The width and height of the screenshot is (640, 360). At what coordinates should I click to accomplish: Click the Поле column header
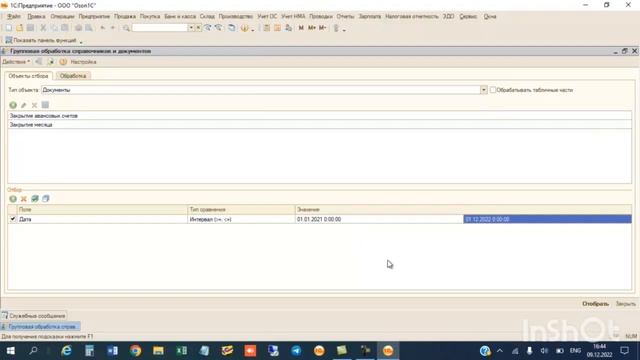pyautogui.click(x=102, y=209)
